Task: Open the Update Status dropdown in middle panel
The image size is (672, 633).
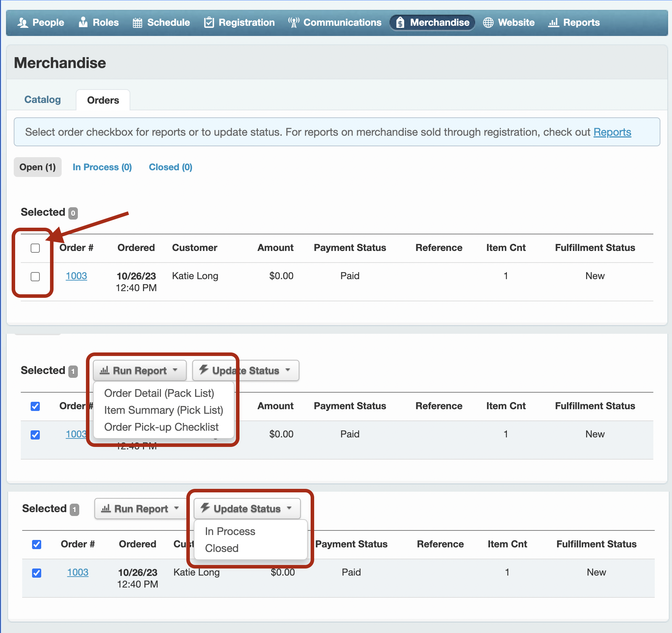Action: click(245, 370)
